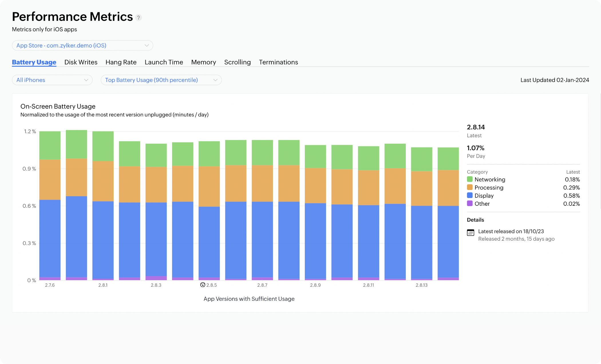Viewport: 601px width, 364px height.
Task: Select the Processing category legend icon
Action: click(x=470, y=187)
